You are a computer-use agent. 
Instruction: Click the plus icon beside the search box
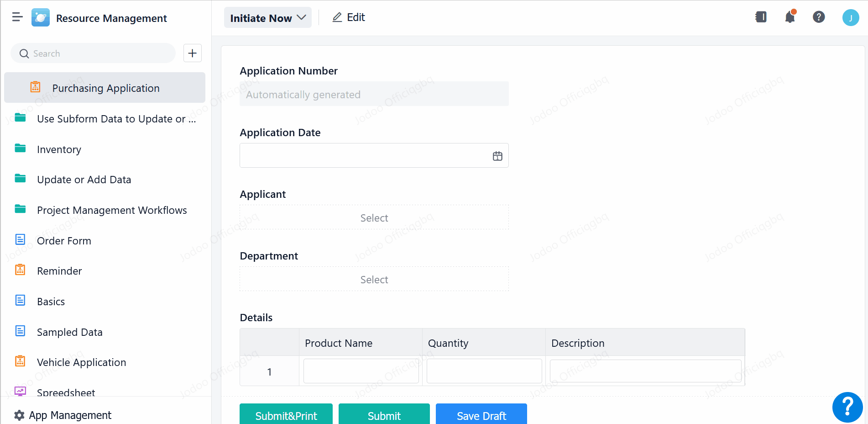pyautogui.click(x=192, y=53)
